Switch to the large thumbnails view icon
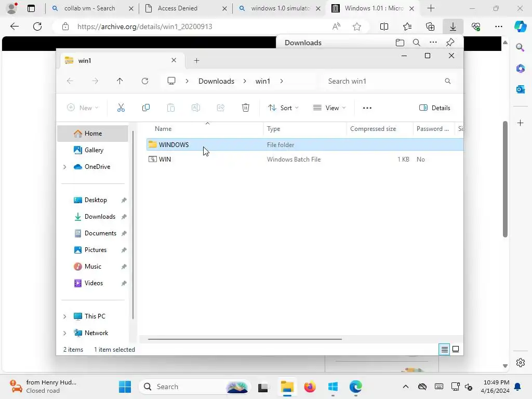This screenshot has height=399, width=532. point(456,349)
